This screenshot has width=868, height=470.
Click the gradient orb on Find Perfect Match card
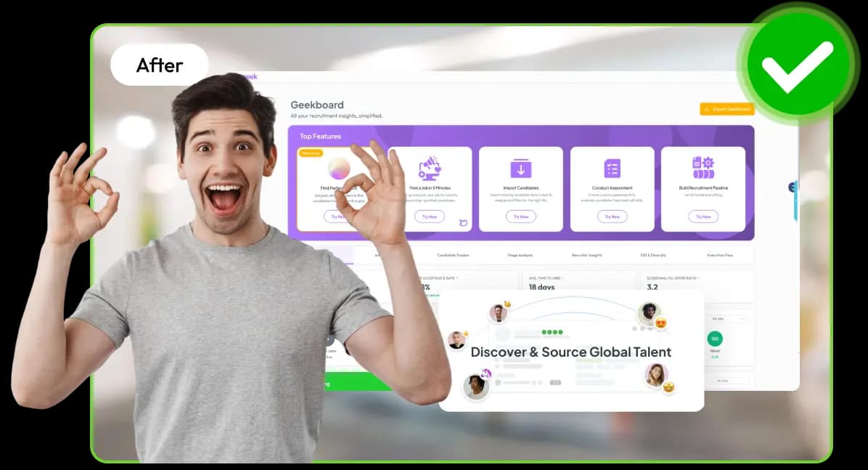tap(339, 167)
